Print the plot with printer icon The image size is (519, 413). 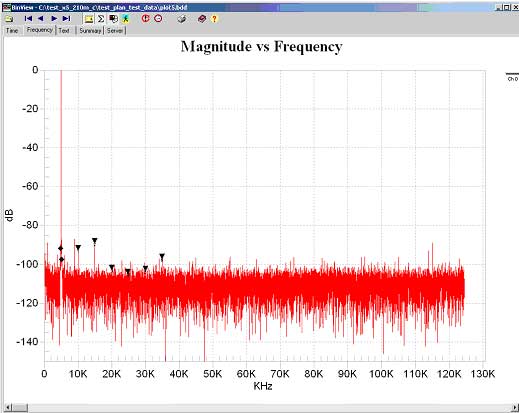(x=182, y=19)
